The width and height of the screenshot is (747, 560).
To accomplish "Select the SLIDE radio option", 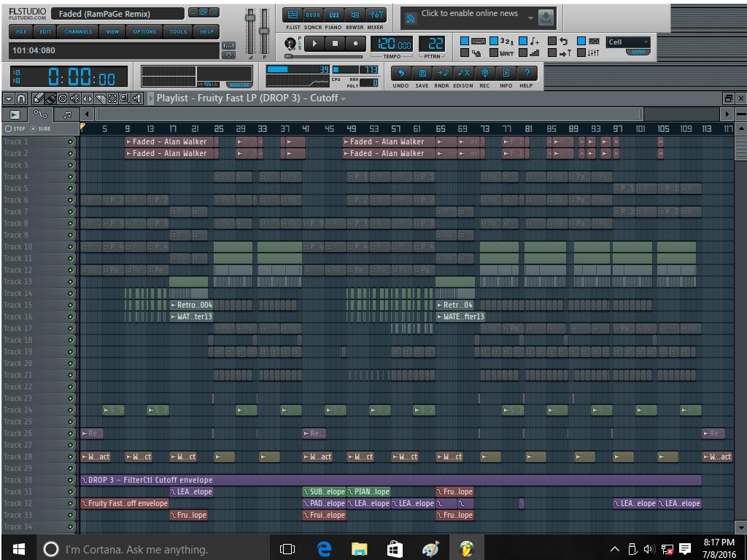I will coord(33,128).
